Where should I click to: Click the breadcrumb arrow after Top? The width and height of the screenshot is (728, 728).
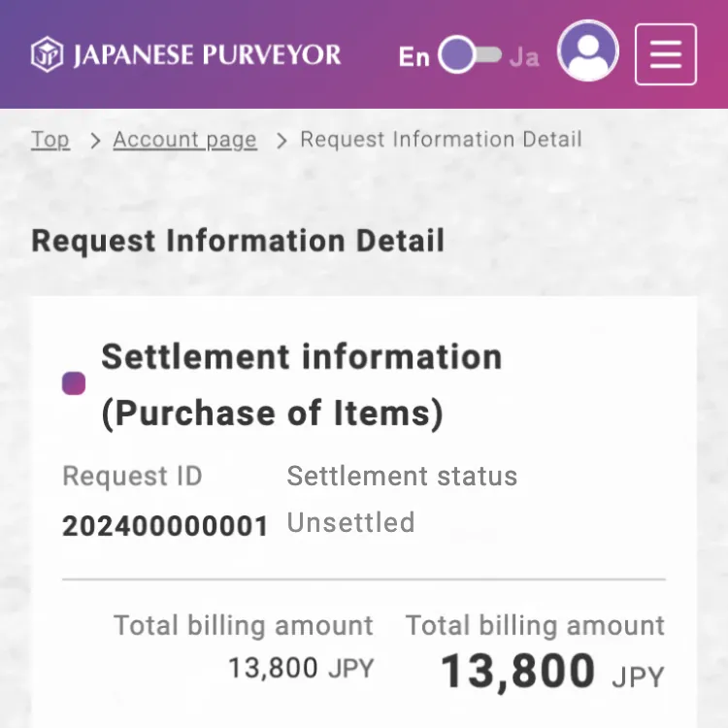tap(94, 141)
